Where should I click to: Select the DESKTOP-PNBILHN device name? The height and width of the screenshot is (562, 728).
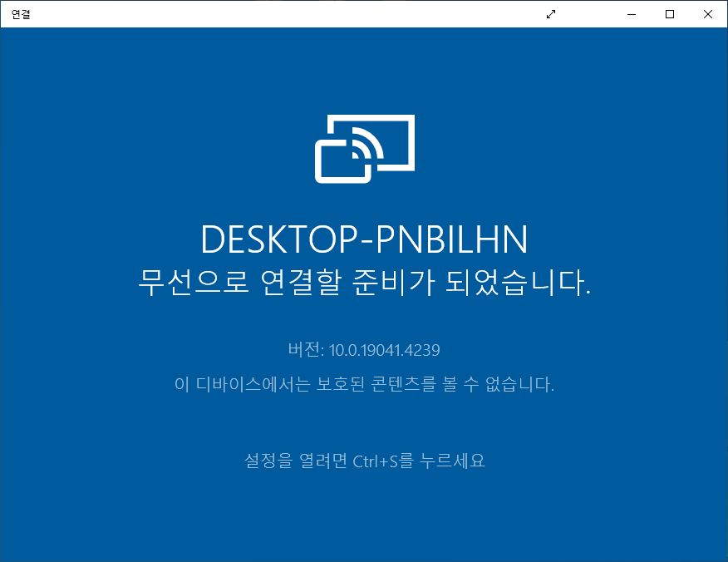[x=363, y=239]
